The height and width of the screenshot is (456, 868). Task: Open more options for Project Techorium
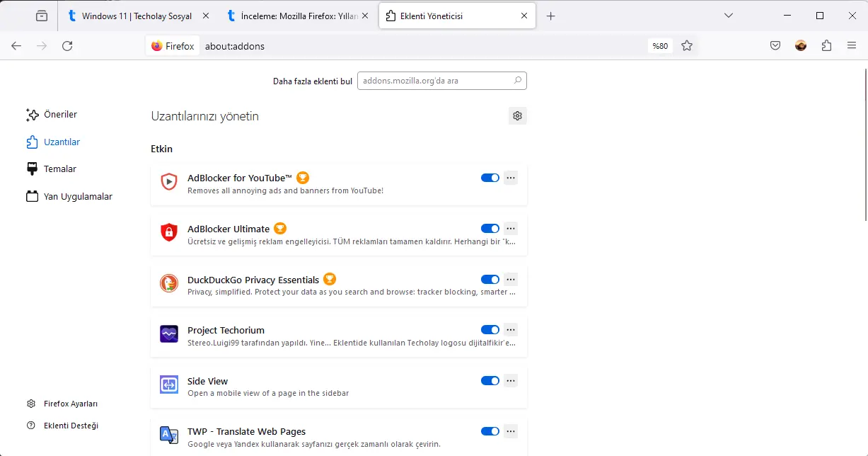pyautogui.click(x=511, y=330)
